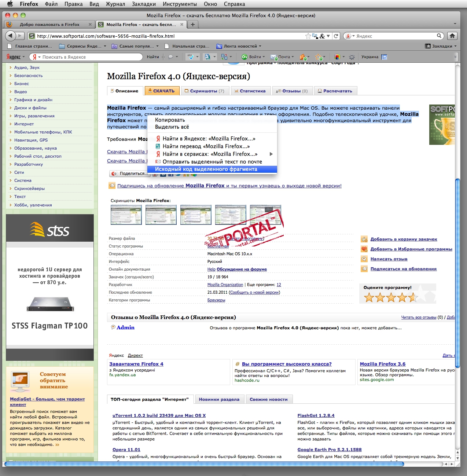Open 'Mozilla Organization' developer link
This screenshot has width=467, height=476.
click(225, 285)
